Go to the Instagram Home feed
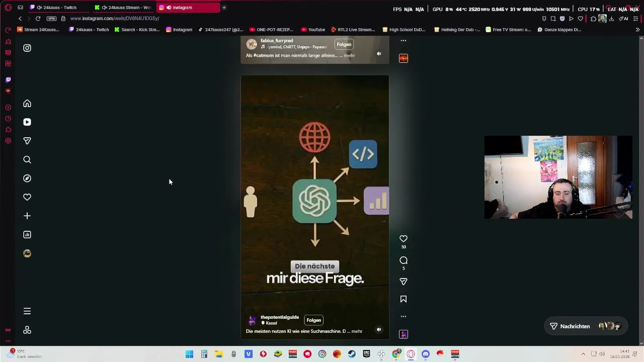The height and width of the screenshot is (362, 644). click(x=27, y=104)
